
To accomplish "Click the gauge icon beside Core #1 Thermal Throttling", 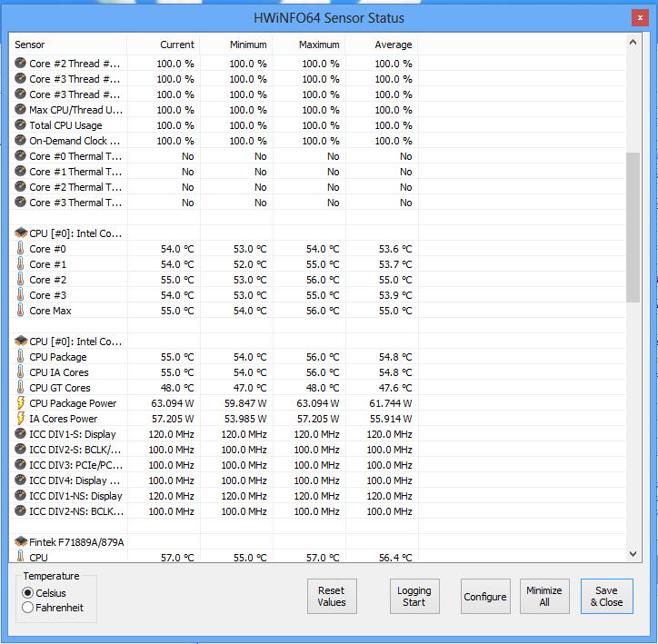I will point(20,172).
